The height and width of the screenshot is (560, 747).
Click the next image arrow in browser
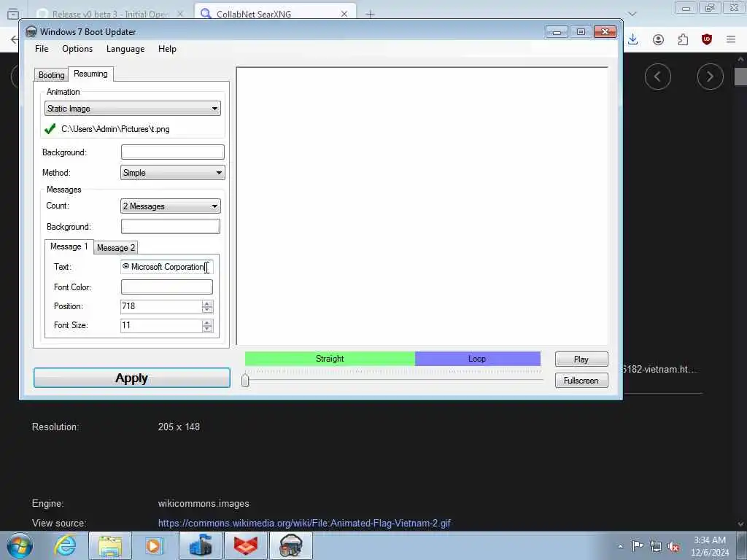point(710,76)
